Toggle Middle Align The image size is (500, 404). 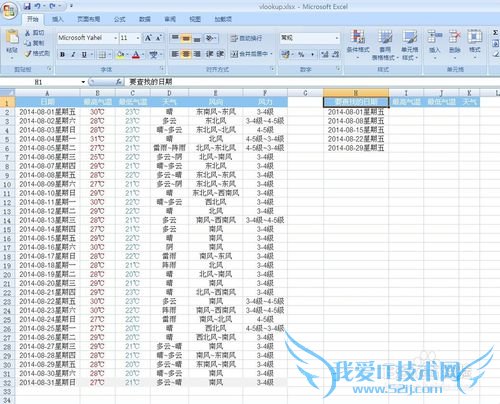point(186,38)
